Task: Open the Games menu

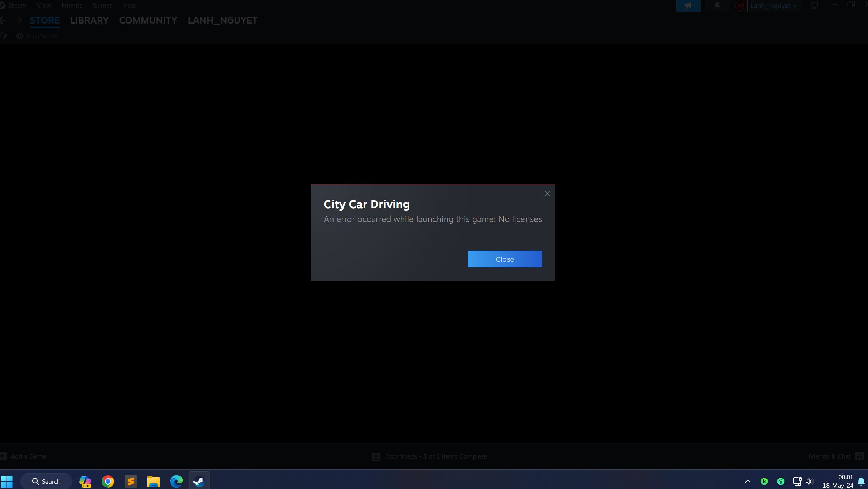Action: (102, 6)
